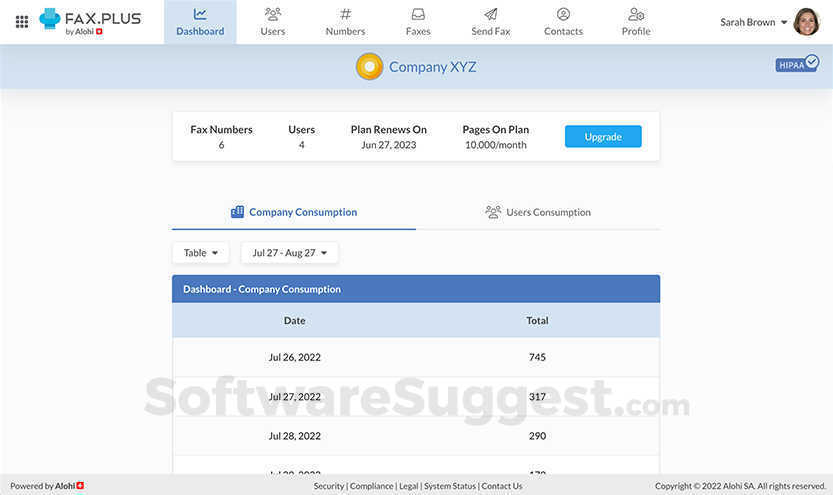Select the Company Consumption tab
Image resolution: width=833 pixels, height=495 pixels.
[x=294, y=212]
